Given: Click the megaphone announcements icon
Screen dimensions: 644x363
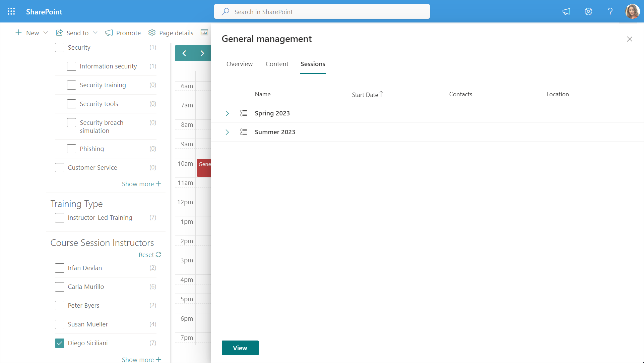Looking at the screenshot, I should click(566, 12).
